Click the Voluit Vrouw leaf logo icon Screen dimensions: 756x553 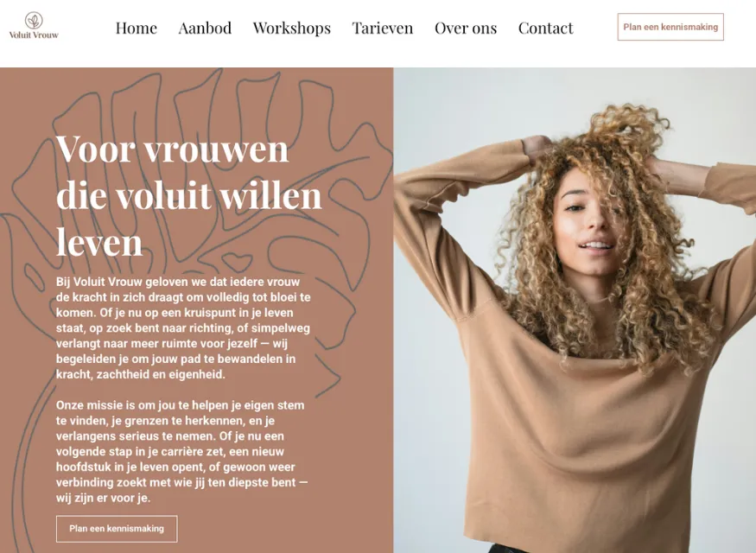coord(34,20)
